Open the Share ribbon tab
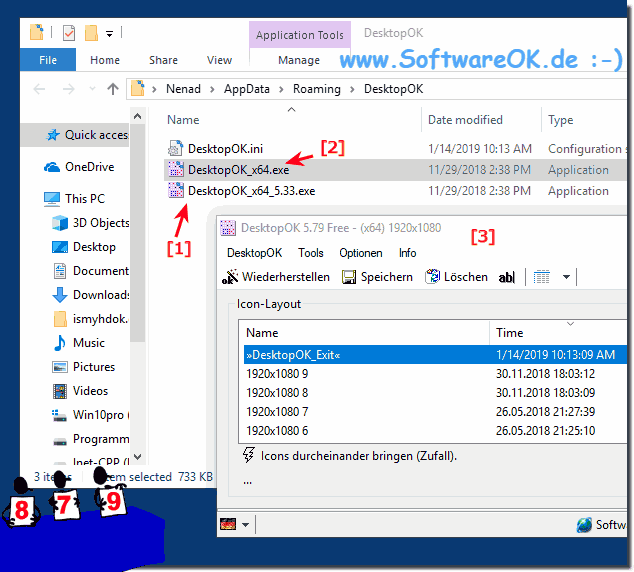Image resolution: width=634 pixels, height=572 pixels. point(163,60)
